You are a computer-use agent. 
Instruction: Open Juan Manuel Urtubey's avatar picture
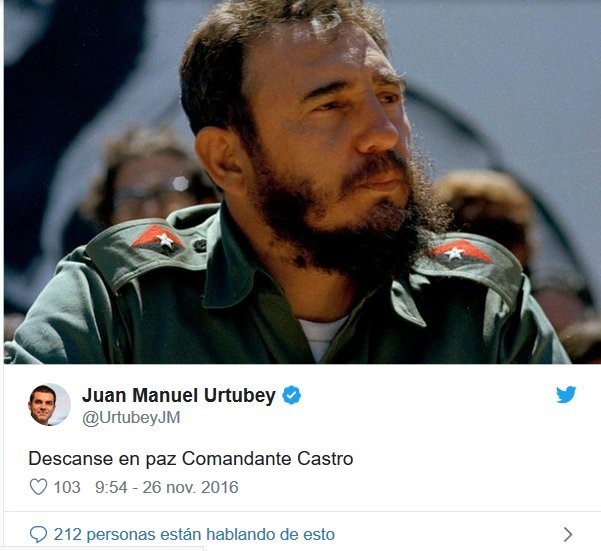point(49,404)
